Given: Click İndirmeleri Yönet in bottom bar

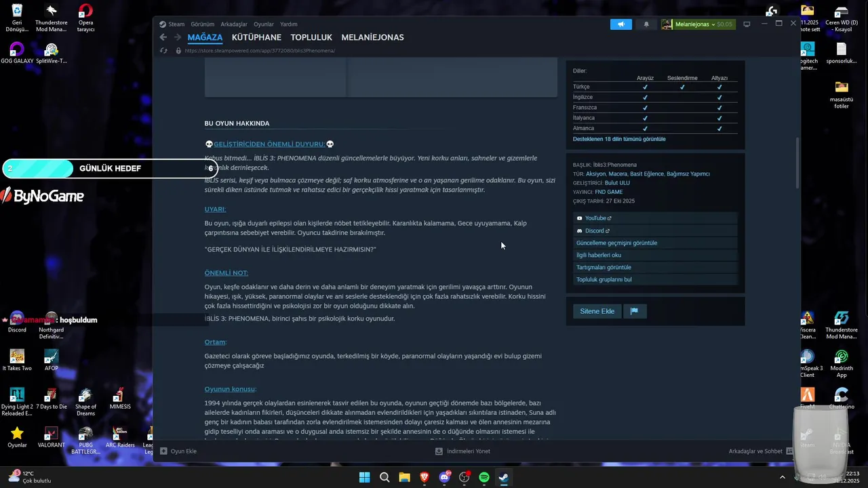Looking at the screenshot, I should (x=462, y=451).
